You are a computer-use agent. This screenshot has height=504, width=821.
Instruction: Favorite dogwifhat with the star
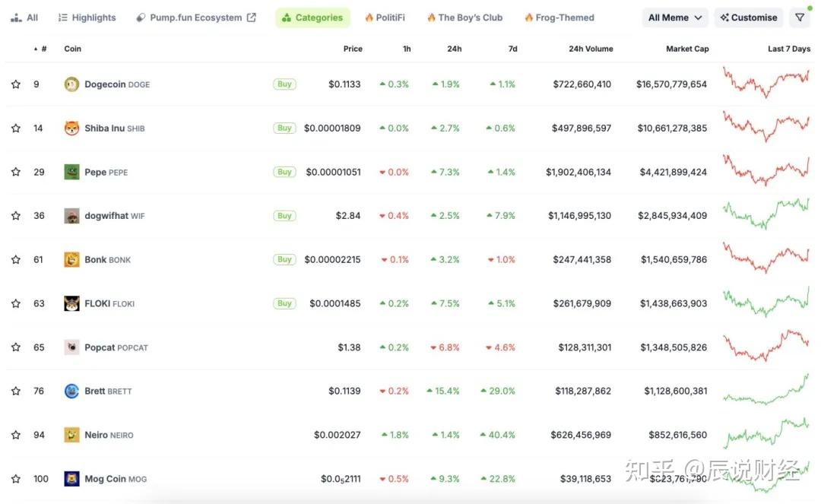(x=16, y=216)
